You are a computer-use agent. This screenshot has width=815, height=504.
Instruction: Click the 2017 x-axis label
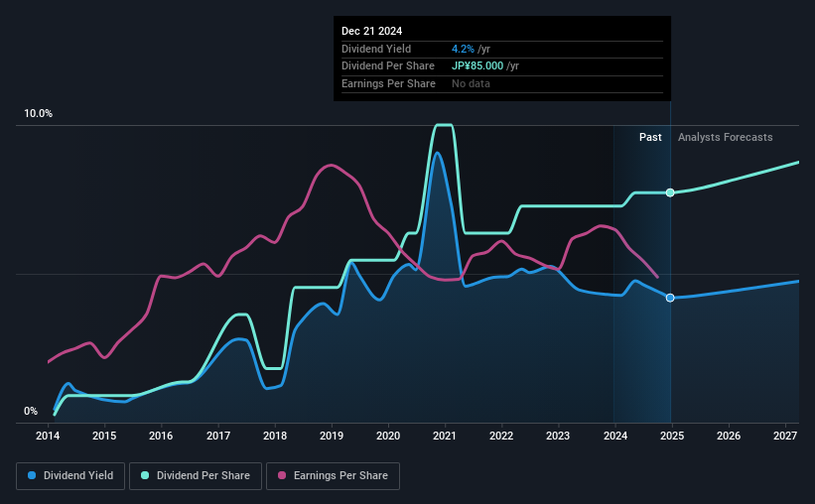(217, 436)
